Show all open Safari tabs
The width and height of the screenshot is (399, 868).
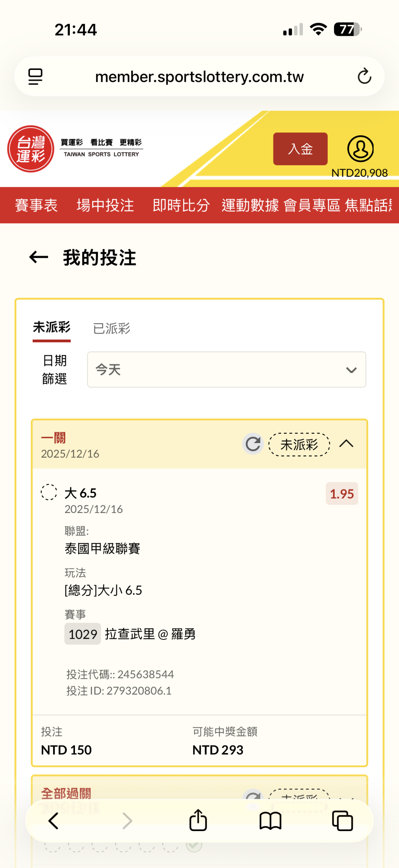[342, 821]
